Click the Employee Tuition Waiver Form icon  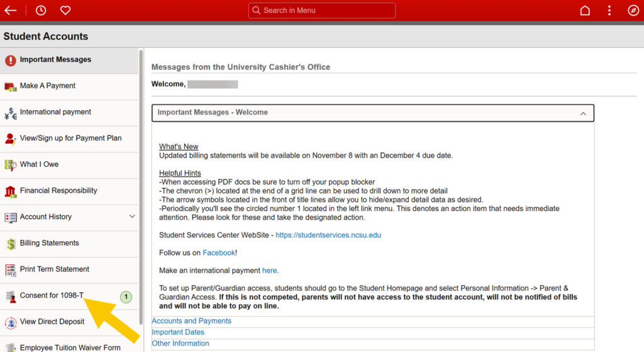tap(11, 348)
